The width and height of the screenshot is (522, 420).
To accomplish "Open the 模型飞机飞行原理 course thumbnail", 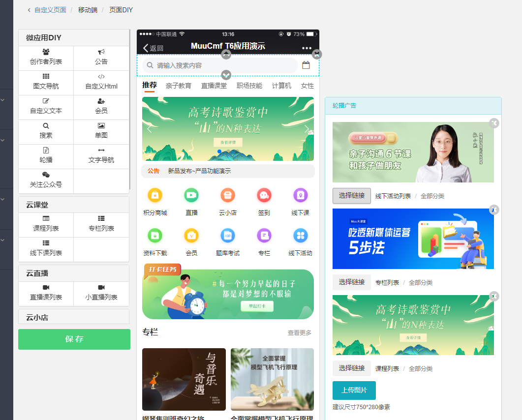I will (x=273, y=379).
